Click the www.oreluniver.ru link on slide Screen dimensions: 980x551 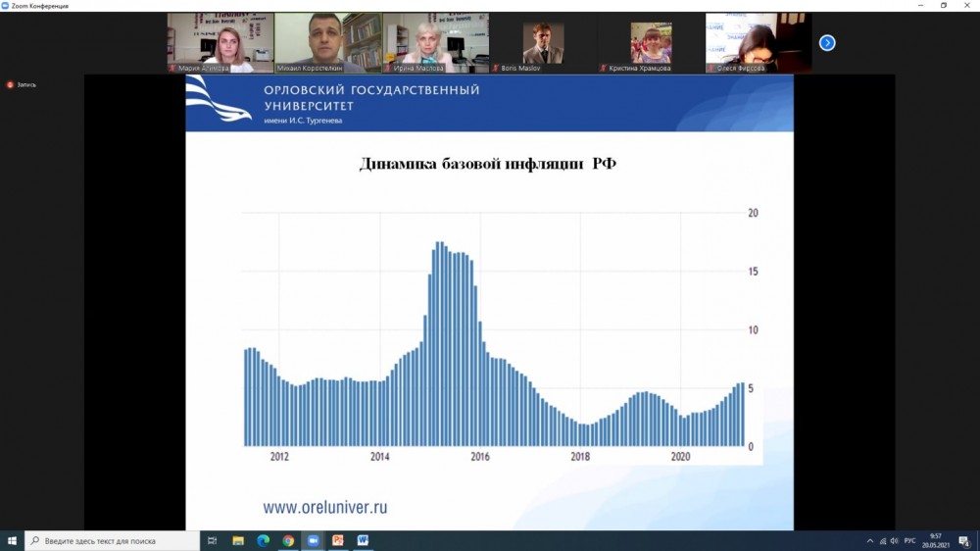click(x=324, y=507)
